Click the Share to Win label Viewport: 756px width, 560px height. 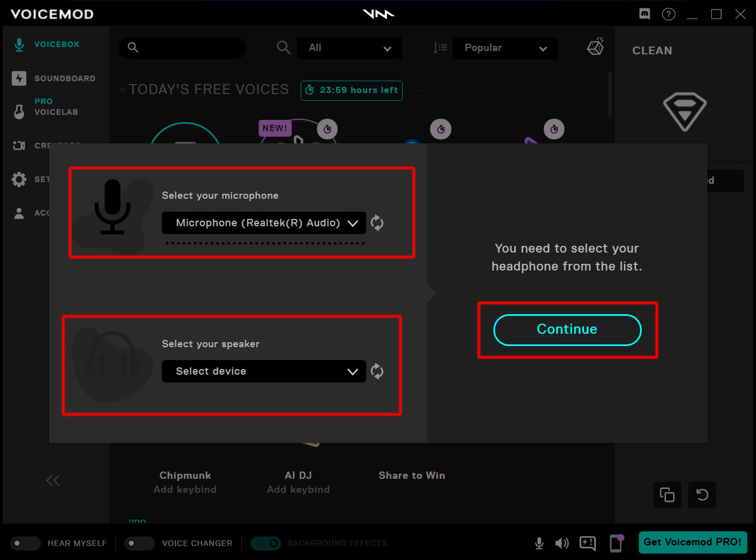click(412, 475)
